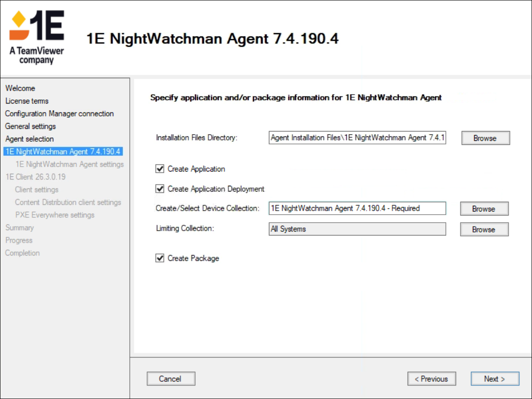Navigate to Agent selection step
The width and height of the screenshot is (532, 399).
pos(29,139)
